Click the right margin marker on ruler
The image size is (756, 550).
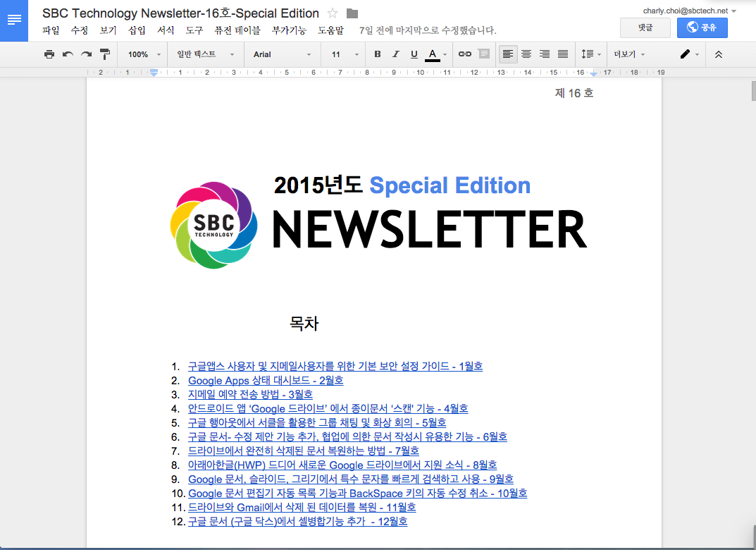click(x=593, y=73)
